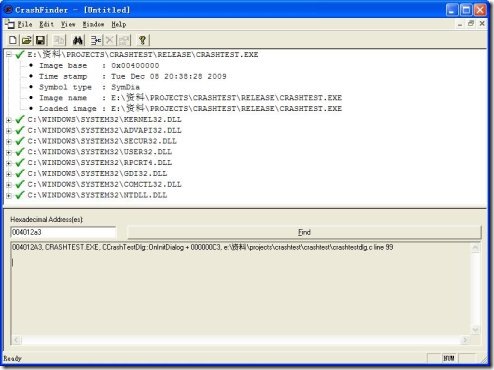The image size is (494, 370).
Task: Click the New document toolbar icon
Action: (x=13, y=40)
